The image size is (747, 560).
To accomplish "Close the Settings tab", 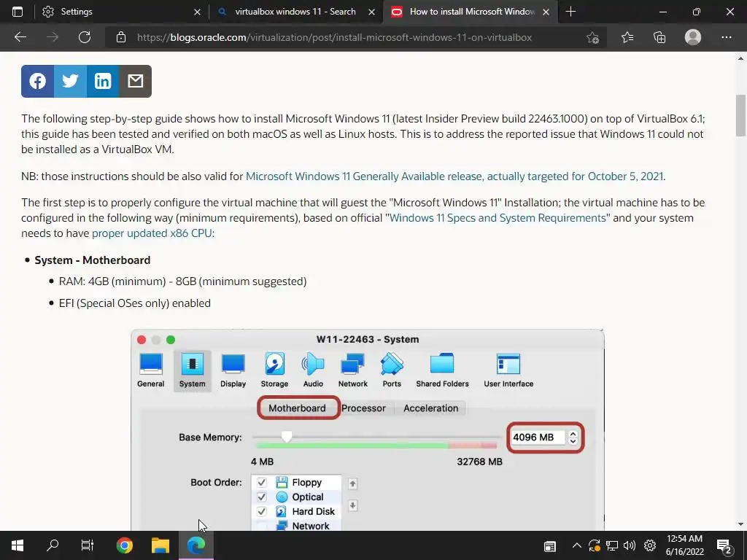I will [x=197, y=12].
